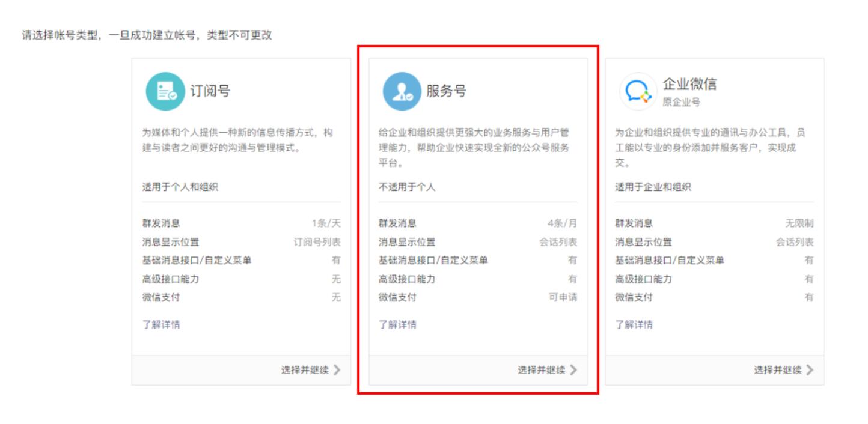The image size is (868, 424).
Task: Click 无限制 value in 企业微信 群发消息 row
Action: tap(799, 223)
